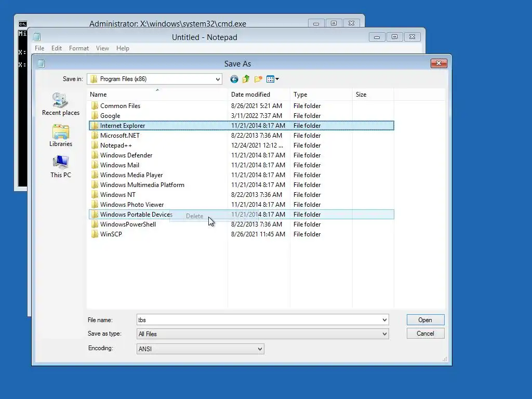Open This PC in the sidebar
The width and height of the screenshot is (532, 399).
(61, 167)
